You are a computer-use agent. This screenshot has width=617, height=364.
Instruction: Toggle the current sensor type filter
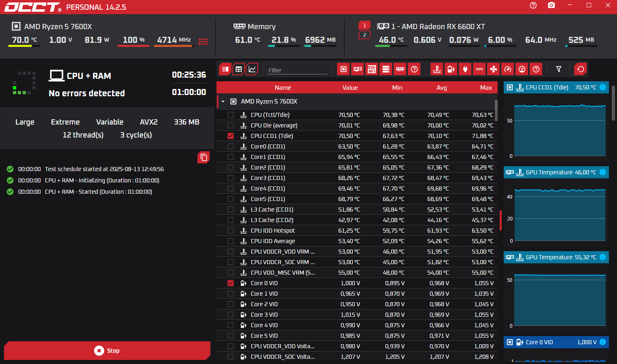[x=479, y=69]
